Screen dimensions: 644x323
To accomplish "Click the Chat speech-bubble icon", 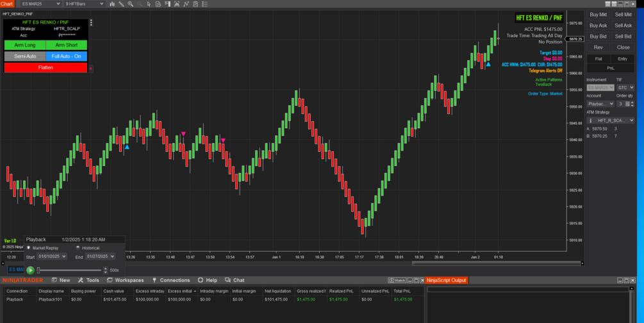I will pos(227,280).
